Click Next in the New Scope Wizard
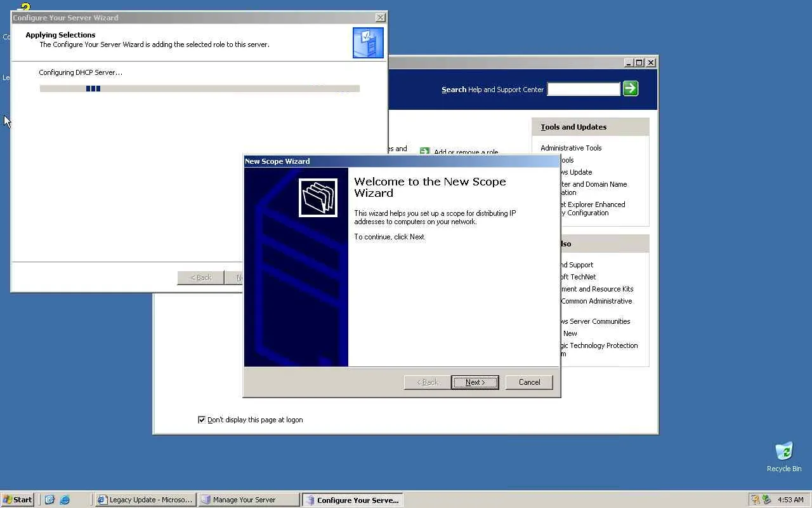 click(x=475, y=382)
